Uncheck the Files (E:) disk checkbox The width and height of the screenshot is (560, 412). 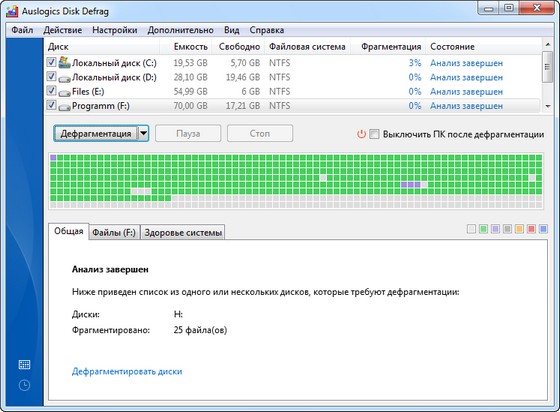(51, 91)
